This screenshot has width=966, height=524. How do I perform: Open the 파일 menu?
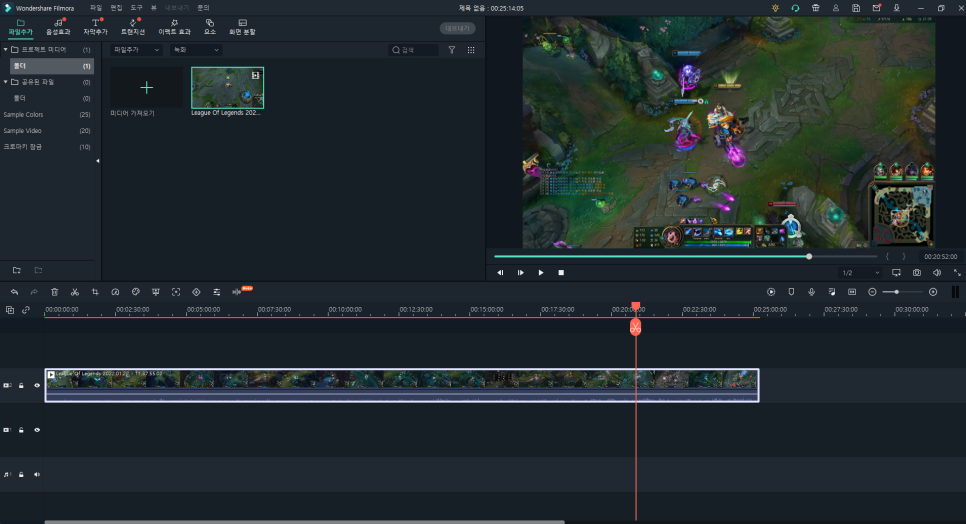(96, 8)
